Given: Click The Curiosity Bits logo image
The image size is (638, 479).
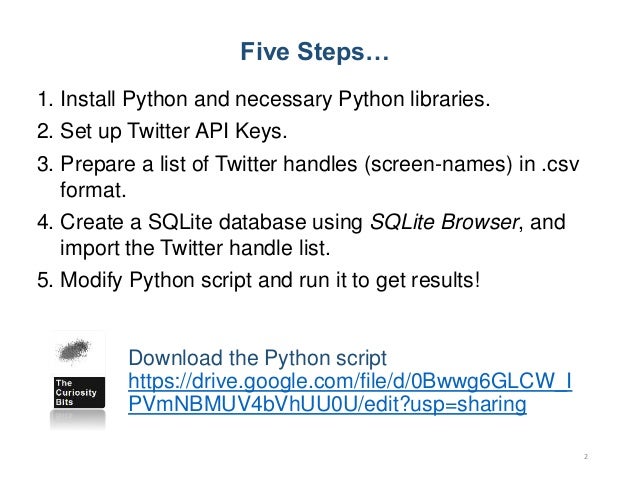Looking at the screenshot, I should (x=77, y=380).
